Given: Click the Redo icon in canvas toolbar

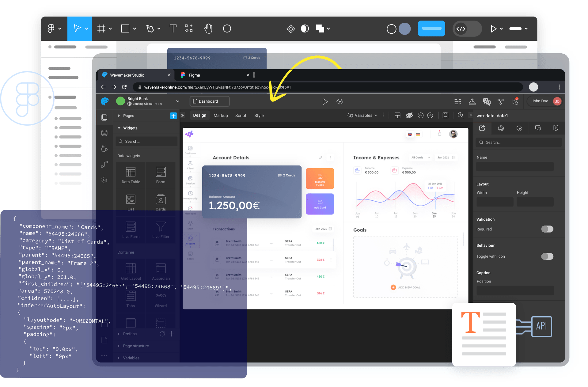Looking at the screenshot, I should [x=430, y=116].
